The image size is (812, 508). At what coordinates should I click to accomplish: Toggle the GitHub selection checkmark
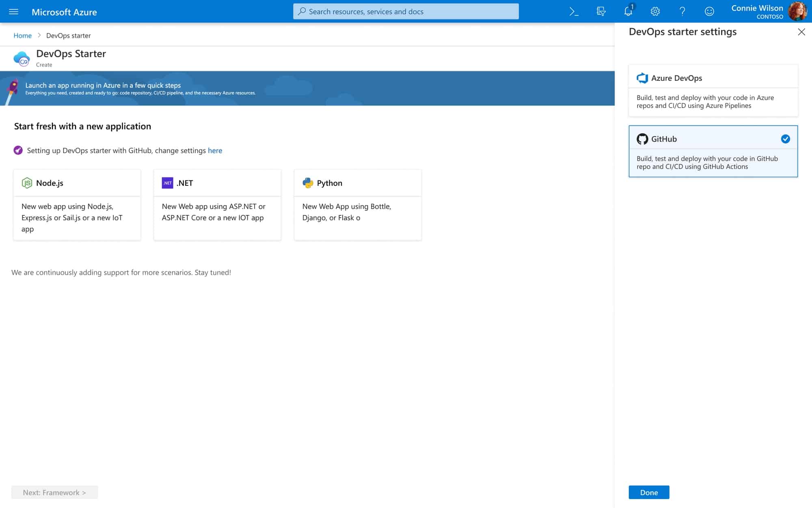click(x=785, y=139)
